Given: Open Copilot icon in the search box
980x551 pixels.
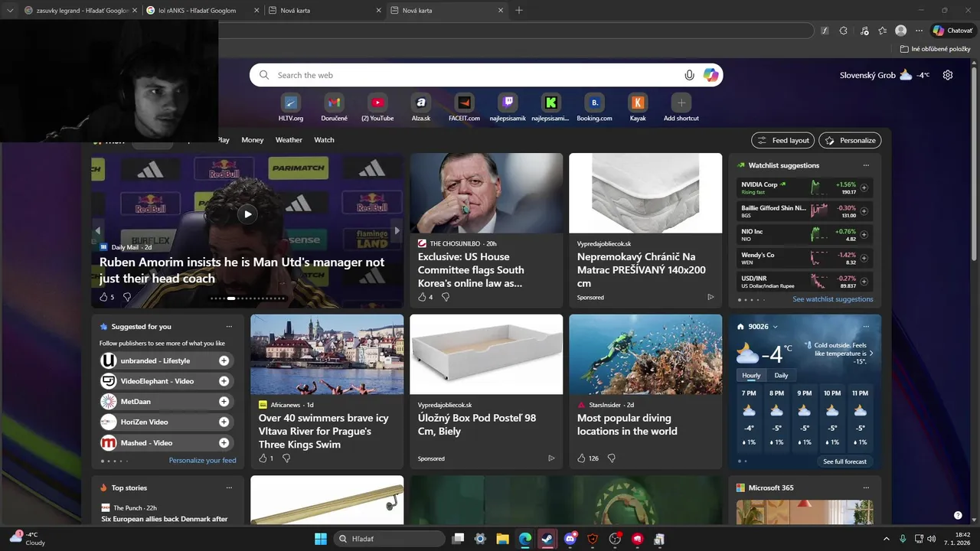Looking at the screenshot, I should [710, 75].
